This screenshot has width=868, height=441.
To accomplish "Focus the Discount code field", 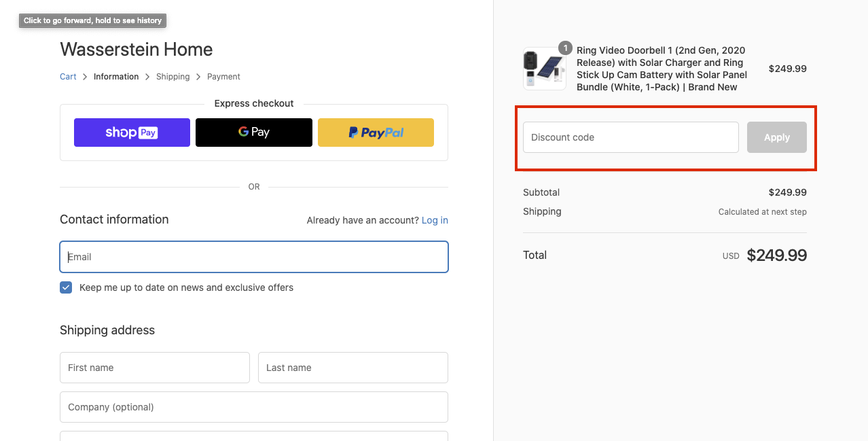I will click(631, 137).
